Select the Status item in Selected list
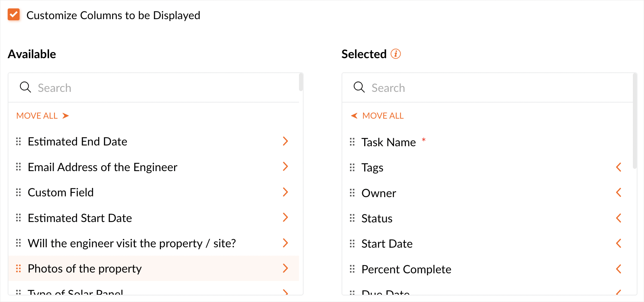 (377, 219)
